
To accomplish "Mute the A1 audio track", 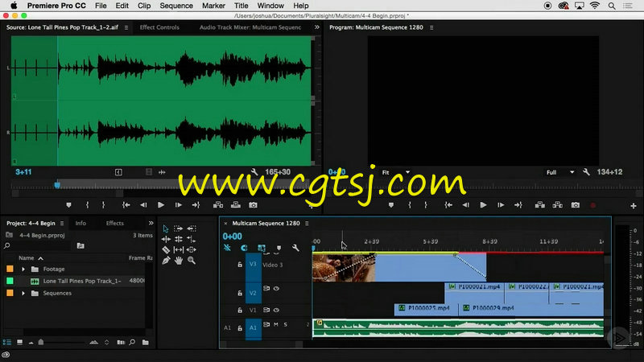I will tap(276, 325).
